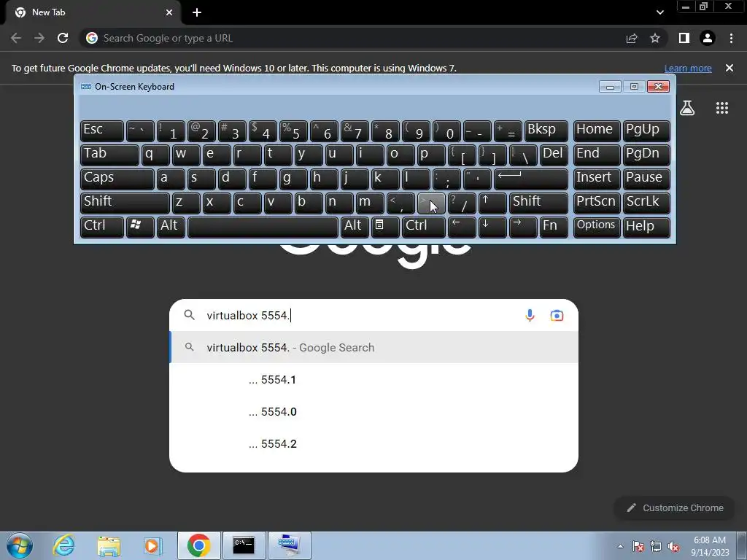
Task: Click the up arrow key
Action: [x=492, y=203]
